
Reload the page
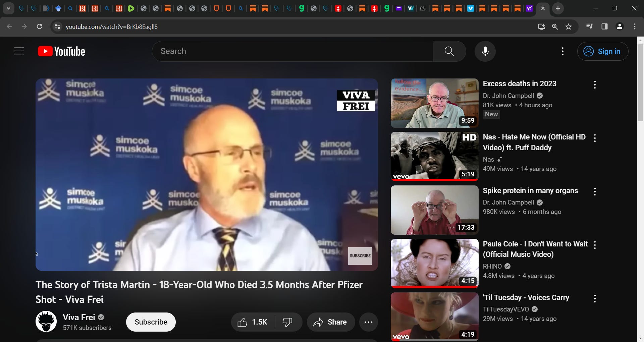pyautogui.click(x=39, y=26)
